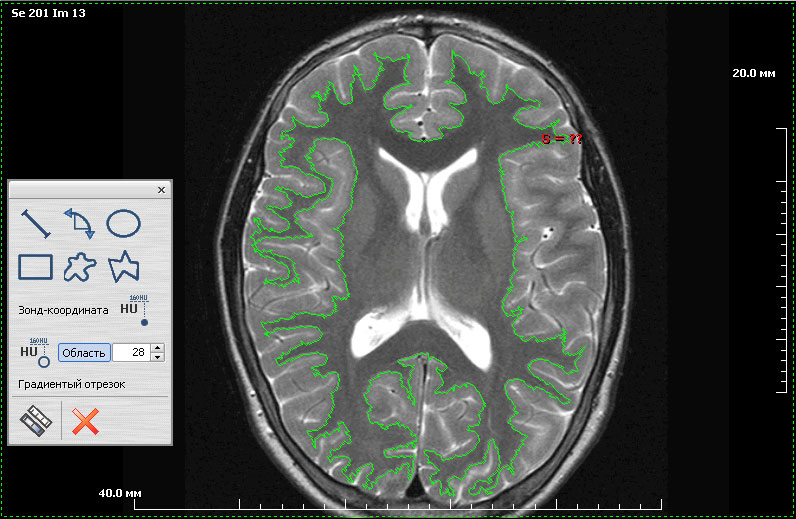Click the red S = ?? area annotation

pos(562,138)
